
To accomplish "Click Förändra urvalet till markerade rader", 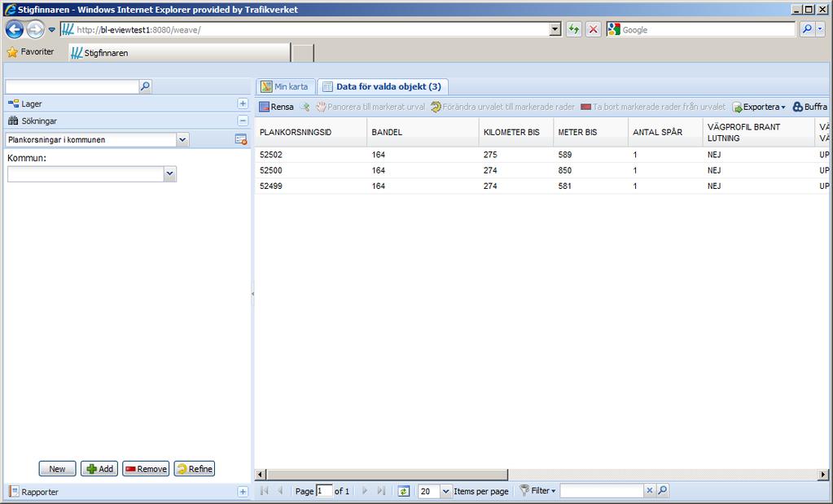I will [x=502, y=107].
